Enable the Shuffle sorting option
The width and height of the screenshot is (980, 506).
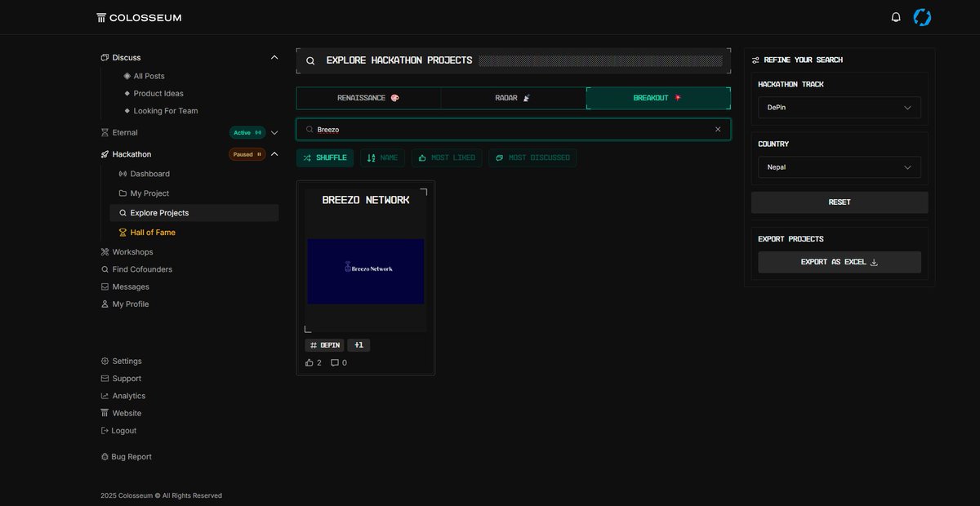tap(324, 157)
